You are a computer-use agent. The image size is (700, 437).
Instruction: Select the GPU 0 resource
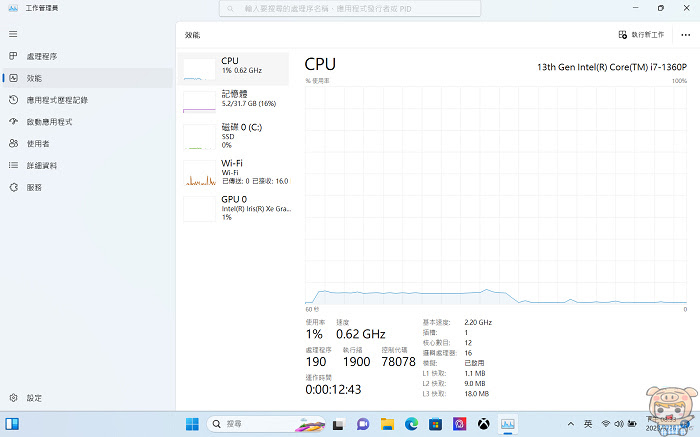pos(233,208)
